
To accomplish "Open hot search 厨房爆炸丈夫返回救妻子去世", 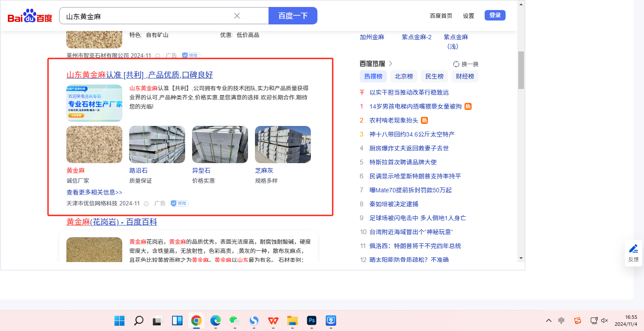I will [x=409, y=148].
